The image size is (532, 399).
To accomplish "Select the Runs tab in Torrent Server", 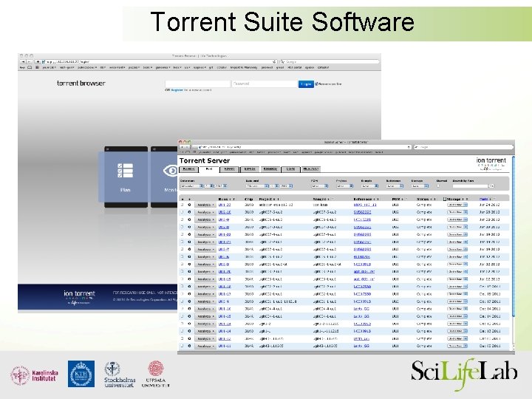I will coord(208,169).
